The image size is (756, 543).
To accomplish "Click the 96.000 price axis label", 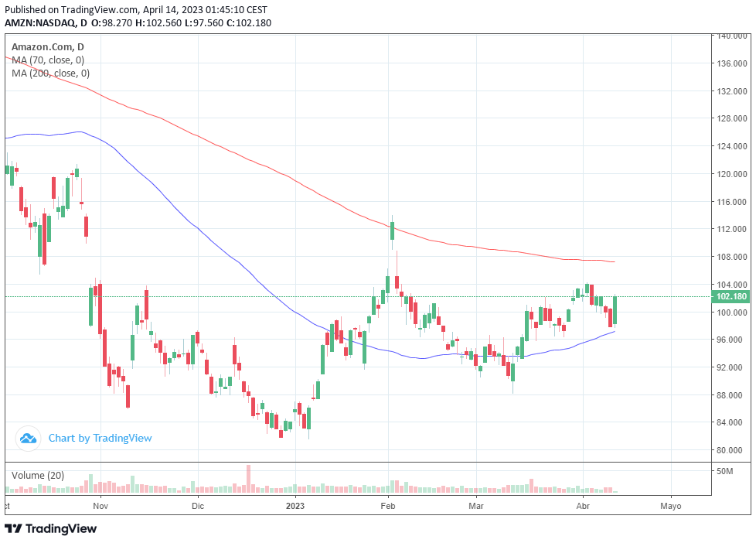I will 730,340.
